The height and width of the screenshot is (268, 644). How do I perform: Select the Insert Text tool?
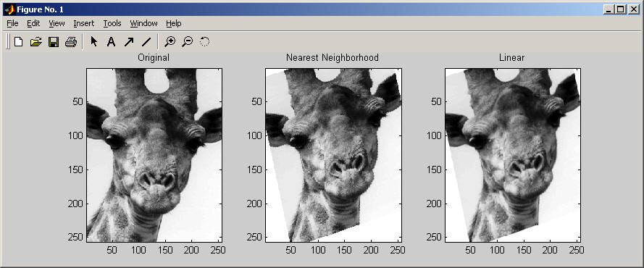111,41
